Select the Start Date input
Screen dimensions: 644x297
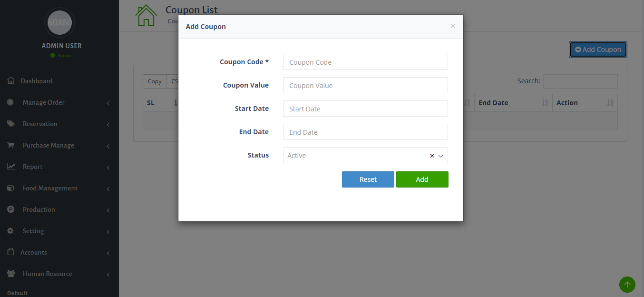click(365, 109)
